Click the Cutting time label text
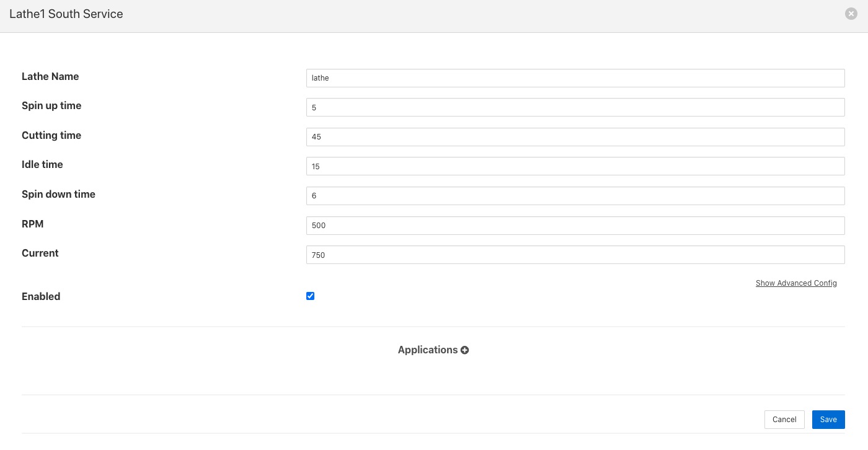 click(x=51, y=135)
